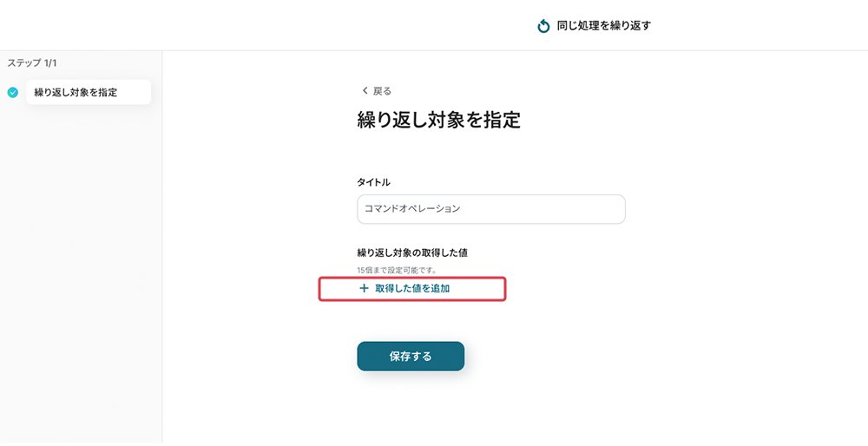This screenshot has height=446, width=868.
Task: Click the 同じ処理を繰り返す header title
Action: click(x=603, y=26)
